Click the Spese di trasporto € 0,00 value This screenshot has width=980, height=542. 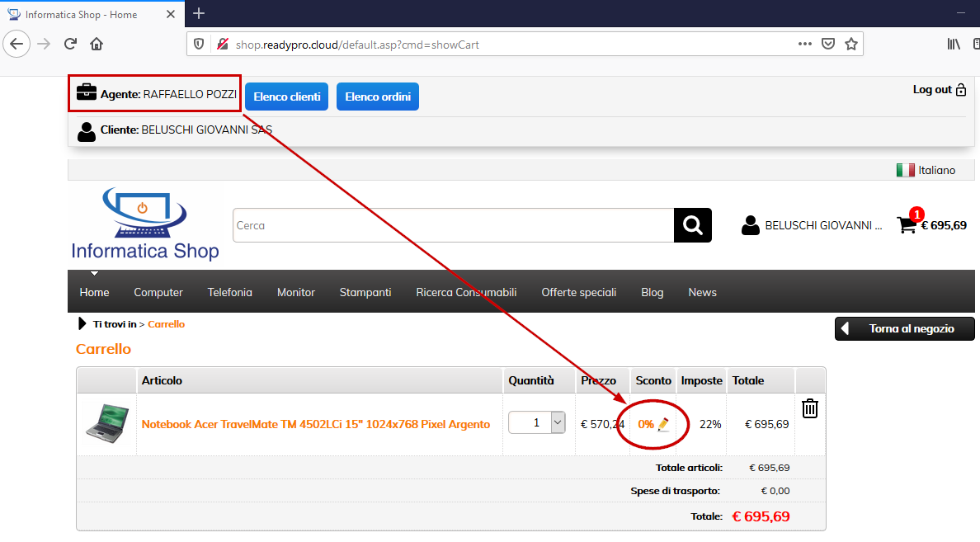pyautogui.click(x=775, y=491)
